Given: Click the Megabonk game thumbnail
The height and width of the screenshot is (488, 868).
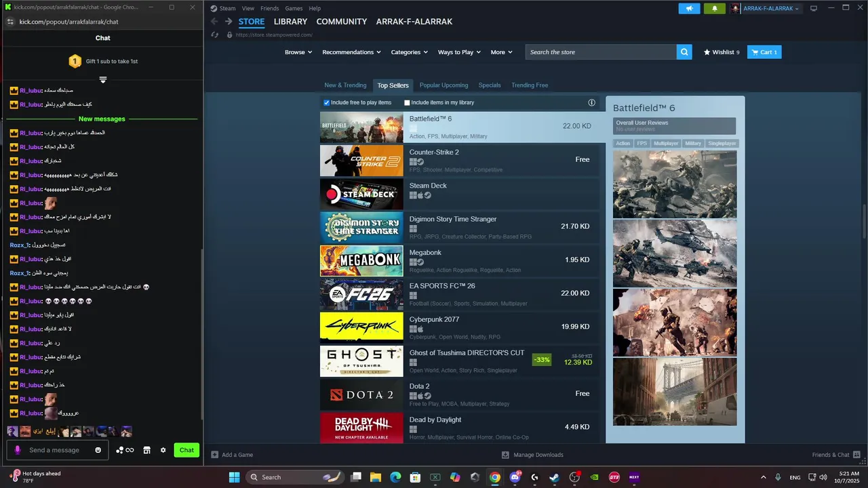Looking at the screenshot, I should [361, 260].
